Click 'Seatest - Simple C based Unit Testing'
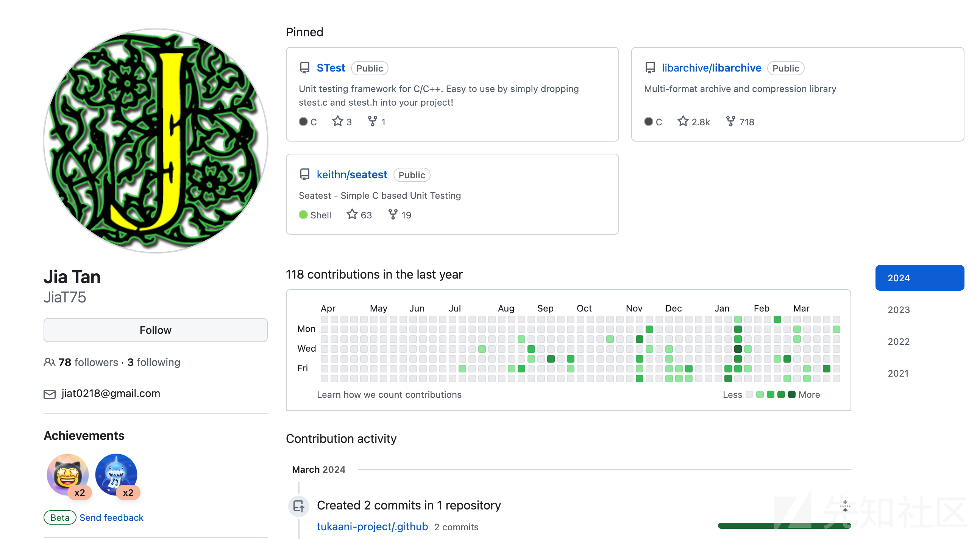Screen dimensions: 980x539 click(380, 196)
